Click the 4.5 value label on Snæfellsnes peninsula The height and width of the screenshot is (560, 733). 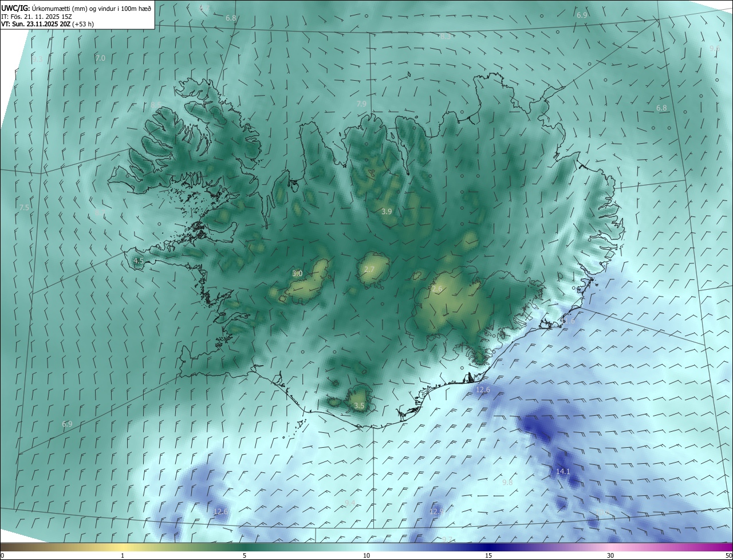(x=138, y=261)
